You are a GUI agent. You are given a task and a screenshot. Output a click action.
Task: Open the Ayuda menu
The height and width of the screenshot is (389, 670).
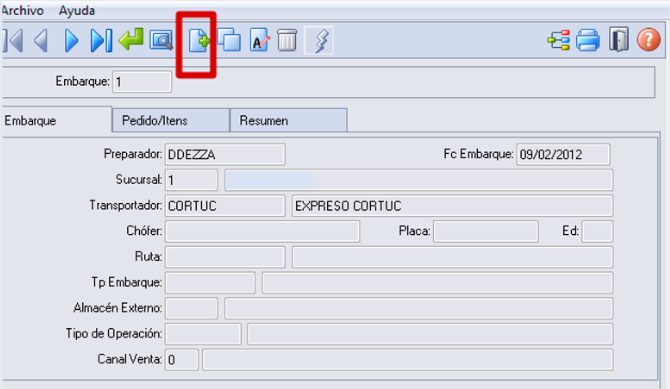coord(77,10)
